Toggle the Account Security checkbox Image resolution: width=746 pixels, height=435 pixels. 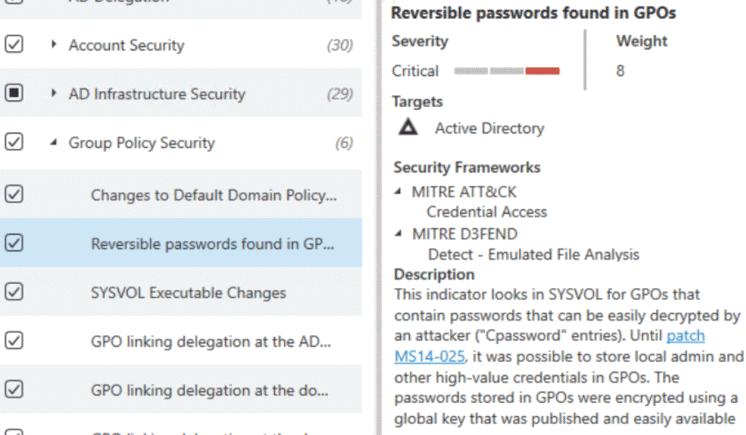(x=14, y=44)
